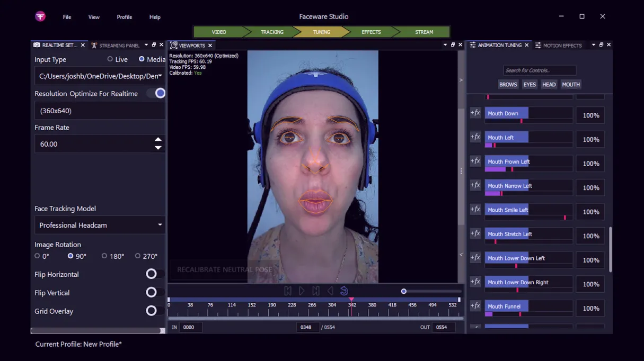
Task: Open Viewports panel options dropdown
Action: tap(445, 45)
